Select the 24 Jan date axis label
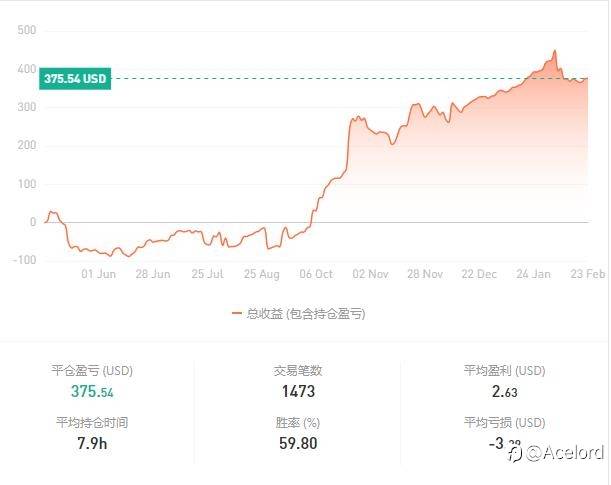This screenshot has width=611, height=485. [x=533, y=273]
